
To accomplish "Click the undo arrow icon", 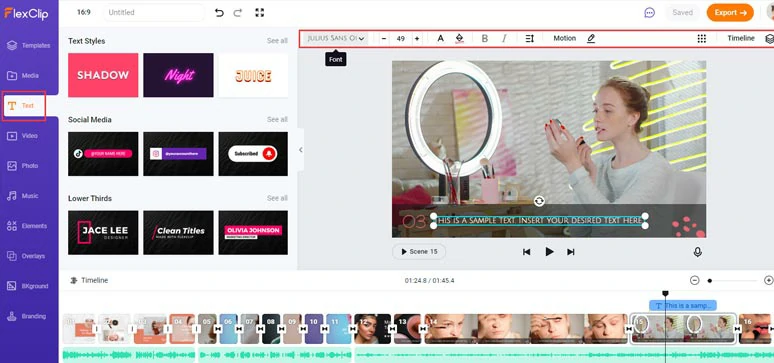I will pyautogui.click(x=219, y=13).
